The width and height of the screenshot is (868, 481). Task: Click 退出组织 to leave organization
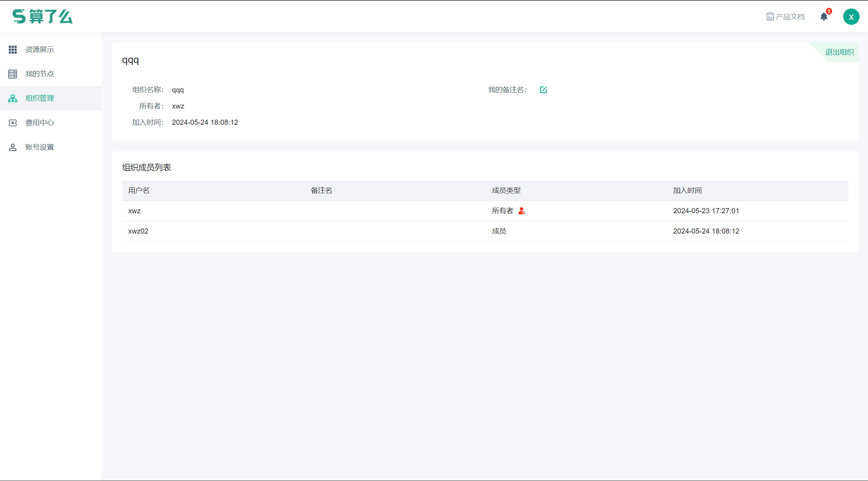click(x=839, y=52)
